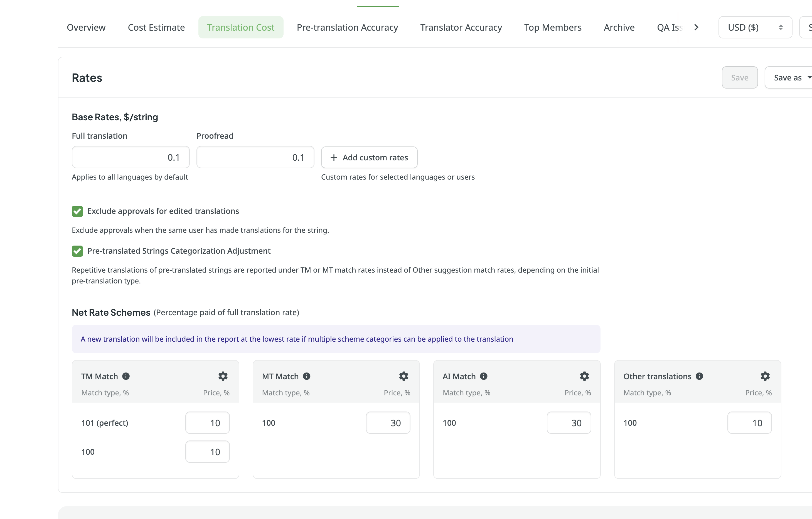Screen dimensions: 812x519
Task: Show MT Match info tooltip icon
Action: [307, 376]
